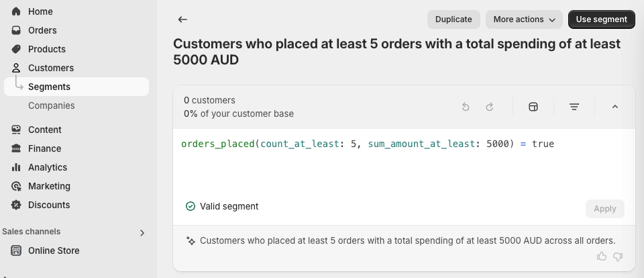Open Home from the sidebar
The height and width of the screenshot is (278, 644).
(40, 11)
